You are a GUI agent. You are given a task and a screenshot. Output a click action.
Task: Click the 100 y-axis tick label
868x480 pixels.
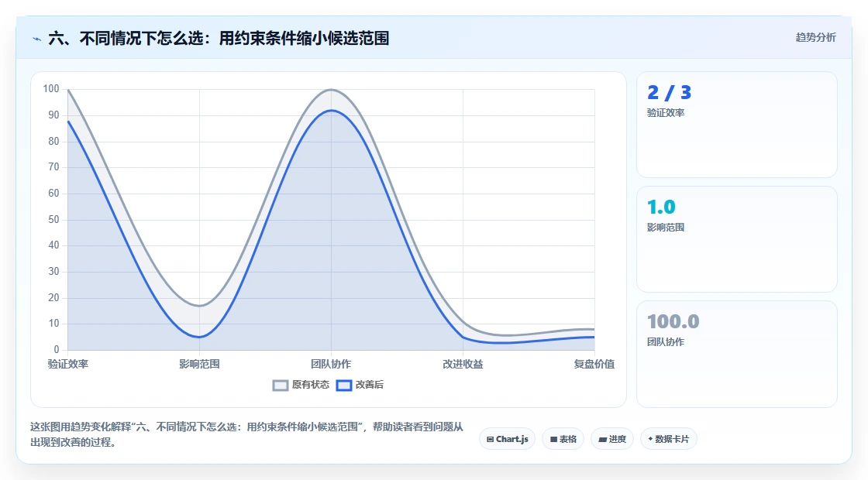click(51, 89)
